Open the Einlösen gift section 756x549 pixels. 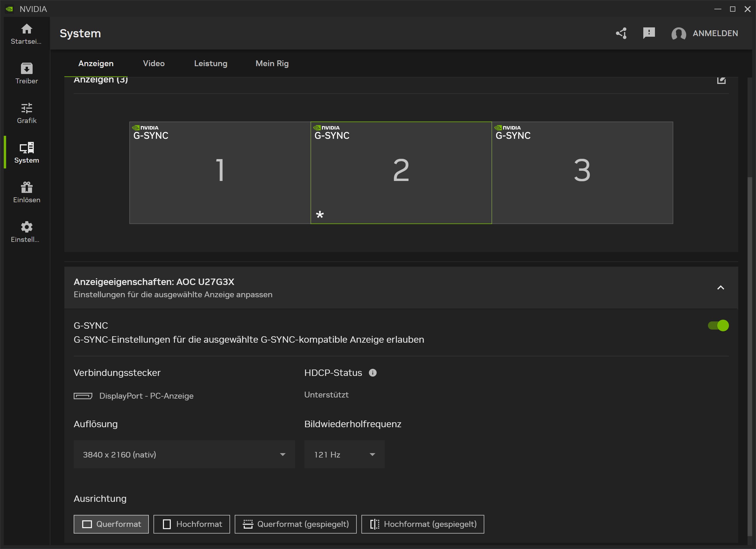26,192
